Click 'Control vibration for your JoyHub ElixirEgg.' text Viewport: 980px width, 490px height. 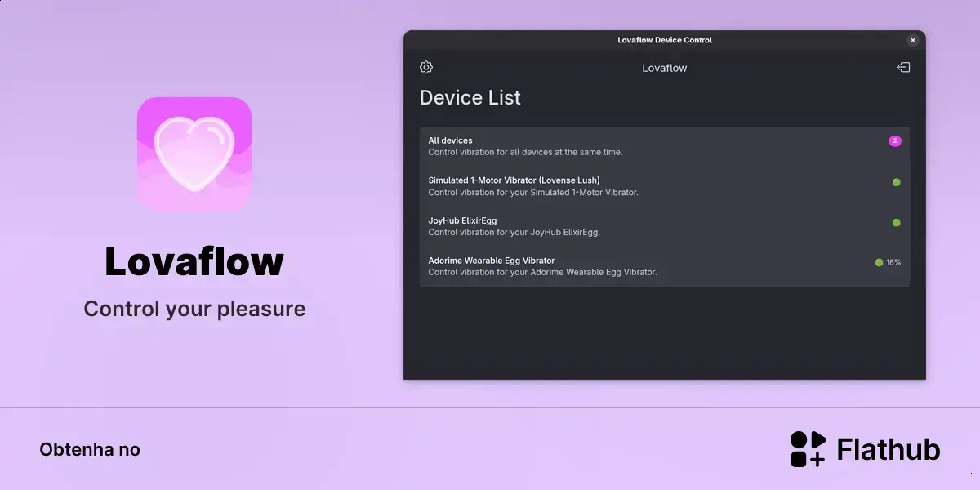coord(514,232)
